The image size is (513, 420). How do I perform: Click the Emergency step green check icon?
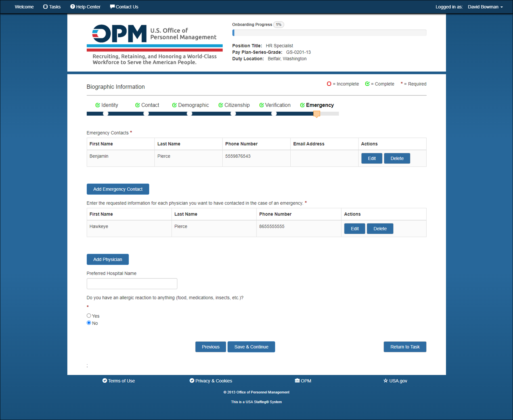[302, 105]
